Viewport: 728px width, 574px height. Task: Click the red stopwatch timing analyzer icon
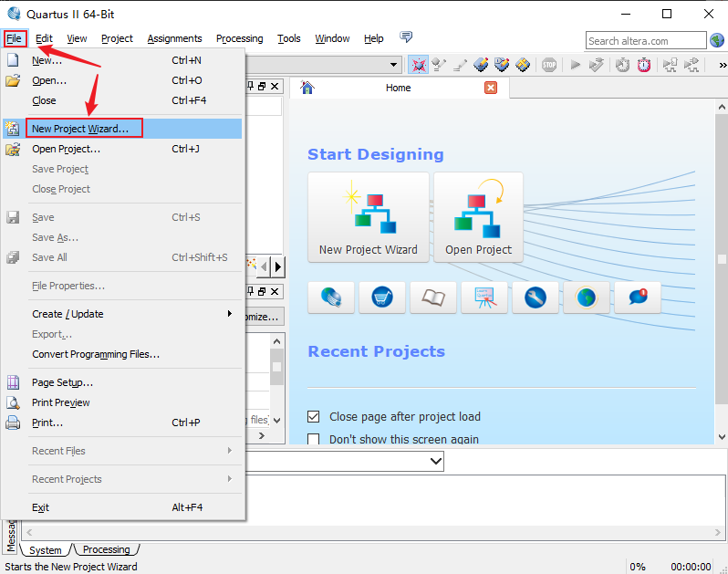tap(644, 65)
